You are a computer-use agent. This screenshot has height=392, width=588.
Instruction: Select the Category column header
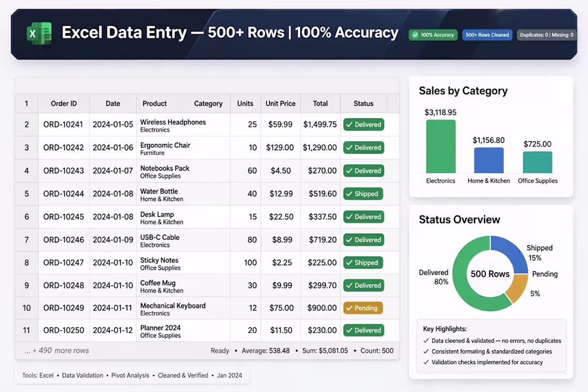coord(208,104)
